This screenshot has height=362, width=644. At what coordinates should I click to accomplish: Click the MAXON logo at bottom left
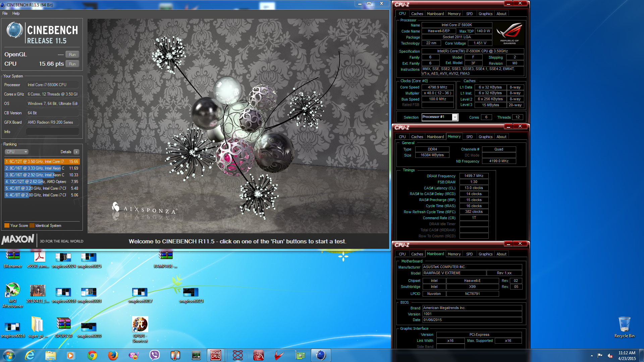pyautogui.click(x=18, y=240)
